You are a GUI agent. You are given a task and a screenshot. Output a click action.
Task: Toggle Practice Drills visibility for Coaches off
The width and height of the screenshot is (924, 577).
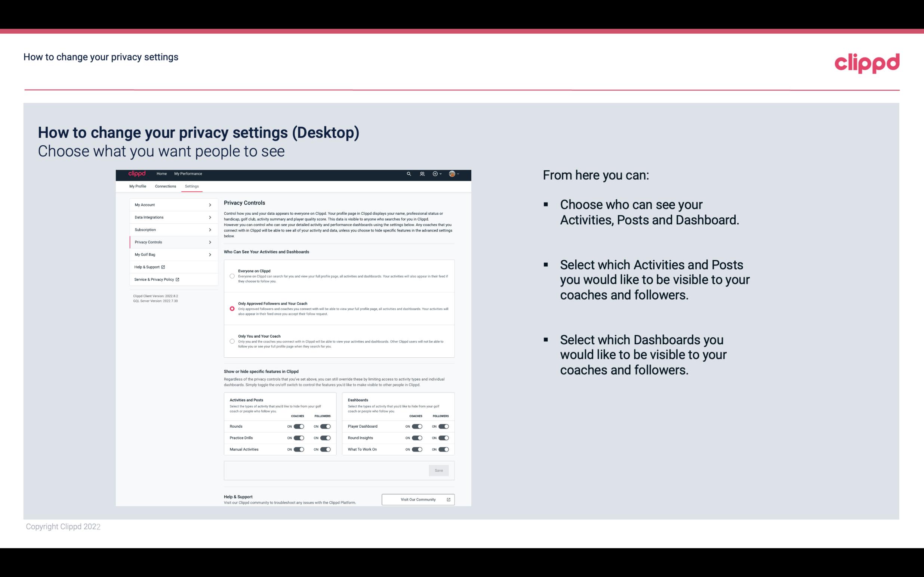tap(299, 438)
